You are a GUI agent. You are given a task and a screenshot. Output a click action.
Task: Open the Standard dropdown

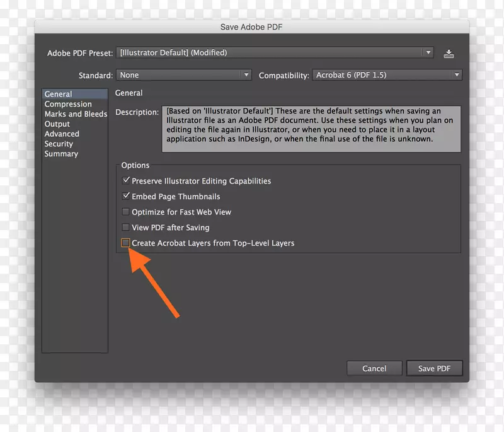[x=183, y=75]
